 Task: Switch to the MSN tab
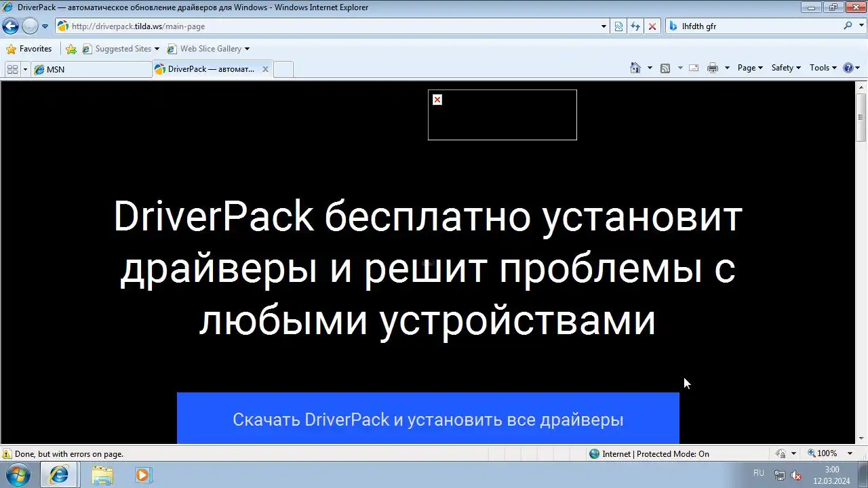[92, 69]
